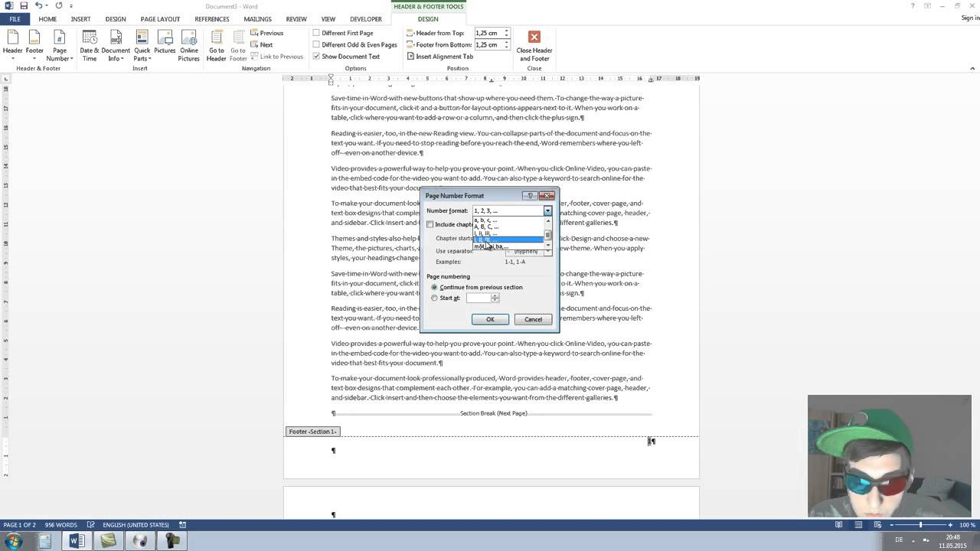Image resolution: width=980 pixels, height=551 pixels.
Task: Click the Go to Header button
Action: click(217, 45)
